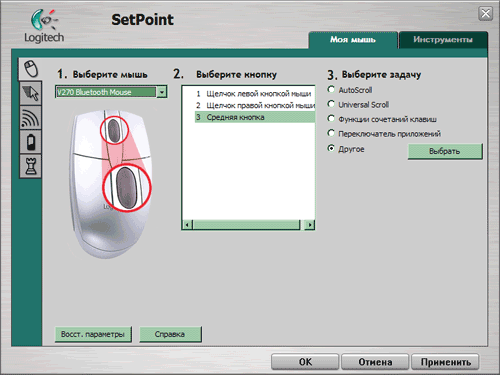Click the Logitech logo

44,26
